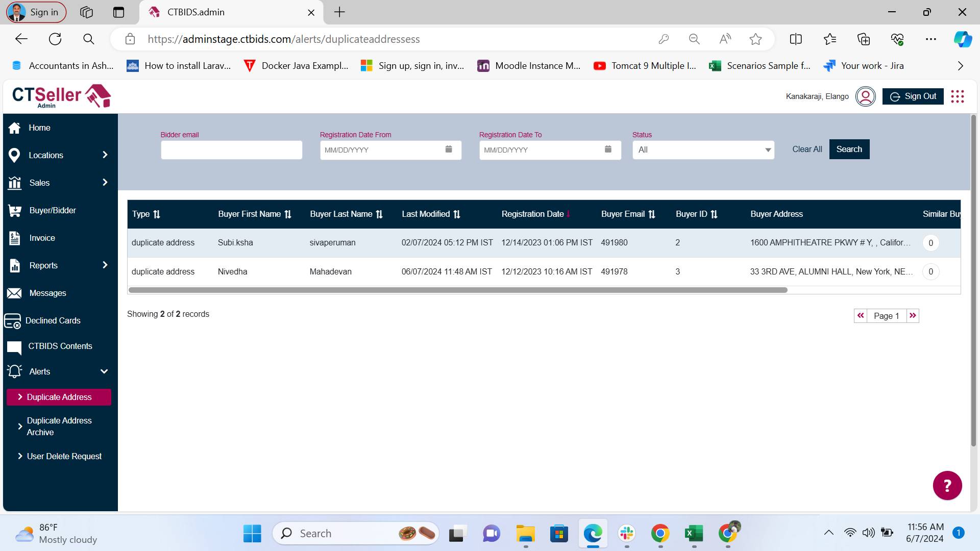Select User Delete Request menu item
This screenshot has width=980, height=551.
[64, 456]
